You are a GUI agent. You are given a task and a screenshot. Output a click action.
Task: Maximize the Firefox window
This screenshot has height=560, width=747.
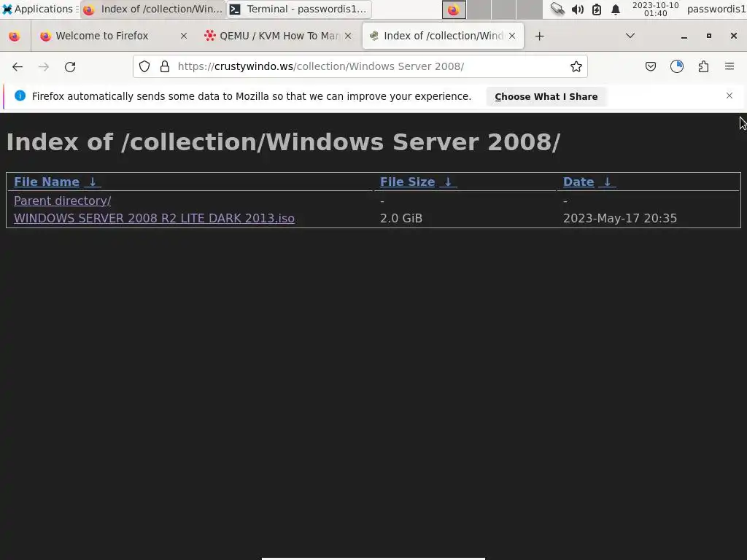(709, 36)
